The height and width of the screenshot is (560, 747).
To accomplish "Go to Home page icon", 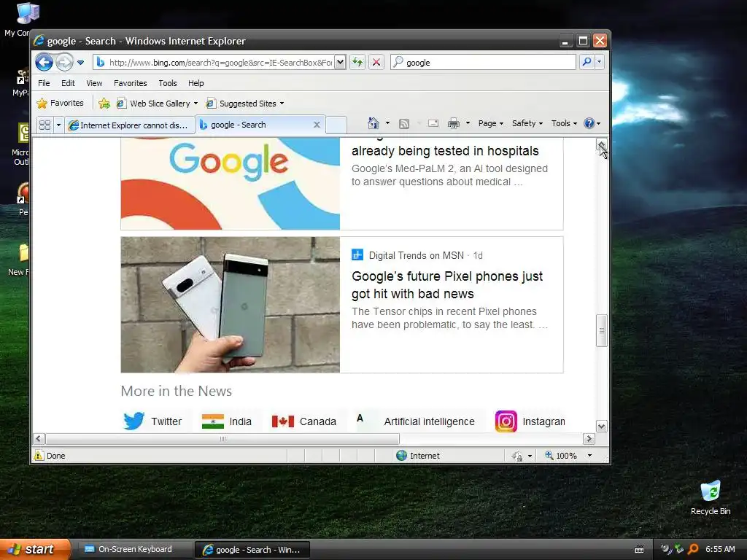I will 373,123.
